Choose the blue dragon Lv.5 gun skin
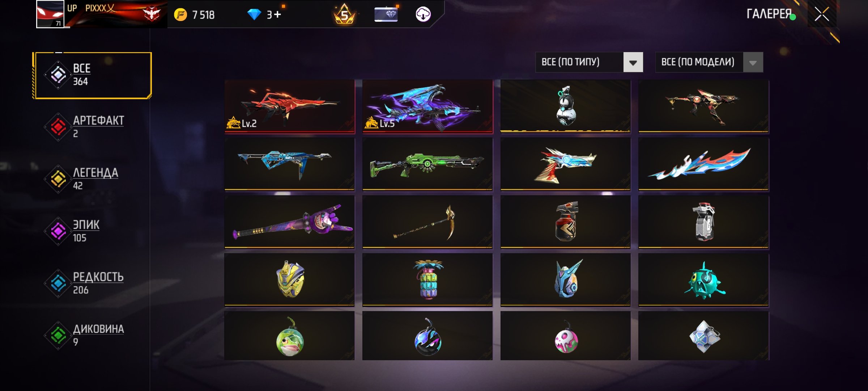 tap(427, 106)
